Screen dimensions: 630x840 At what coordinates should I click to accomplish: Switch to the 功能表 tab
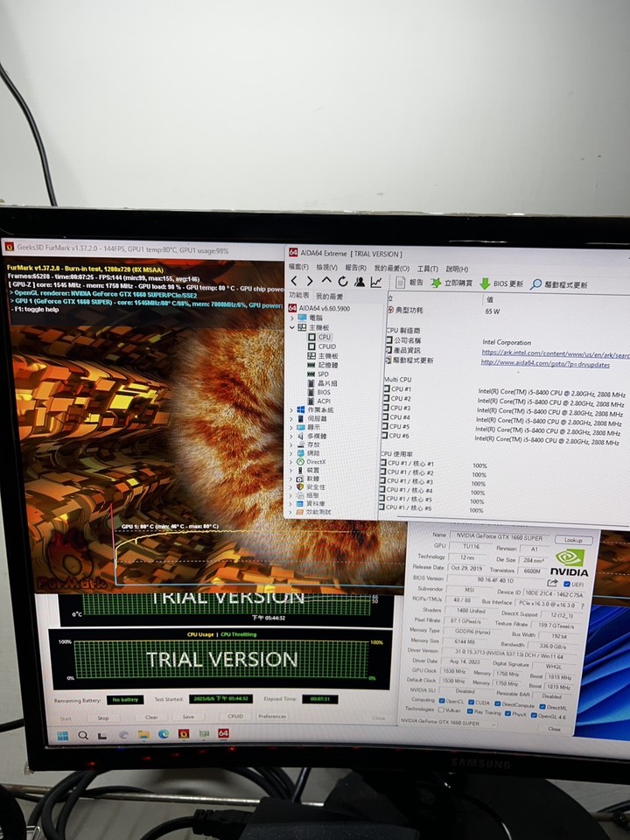tap(299, 295)
